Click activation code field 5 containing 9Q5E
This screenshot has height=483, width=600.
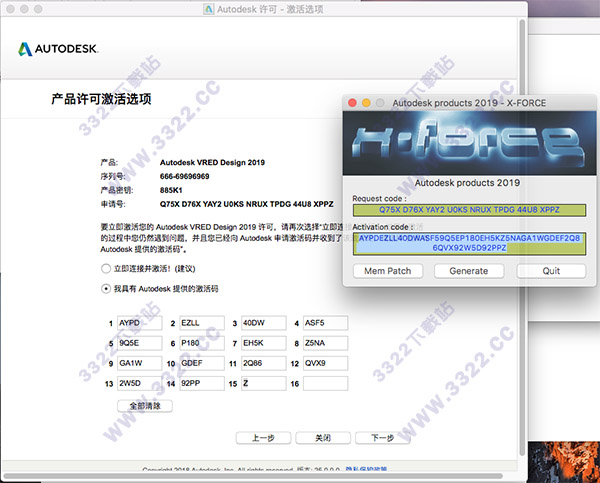(x=140, y=343)
